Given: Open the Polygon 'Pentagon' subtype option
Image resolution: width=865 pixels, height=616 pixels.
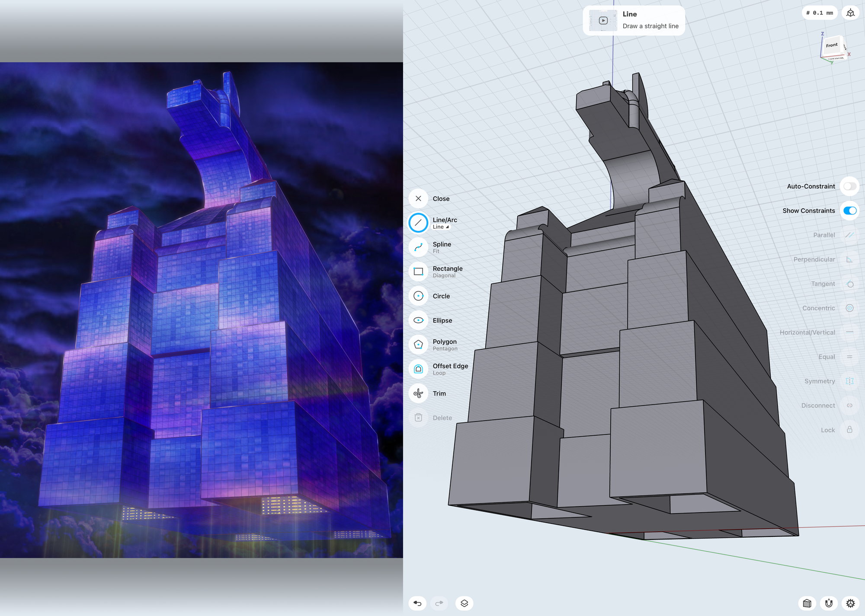Looking at the screenshot, I should pyautogui.click(x=445, y=349).
